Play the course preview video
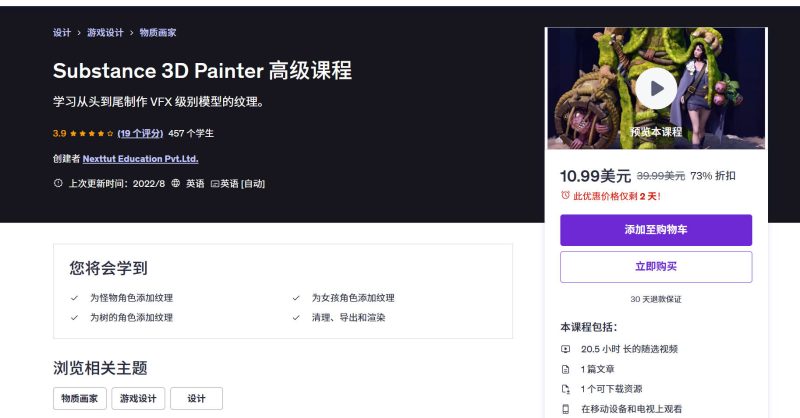 [x=656, y=89]
